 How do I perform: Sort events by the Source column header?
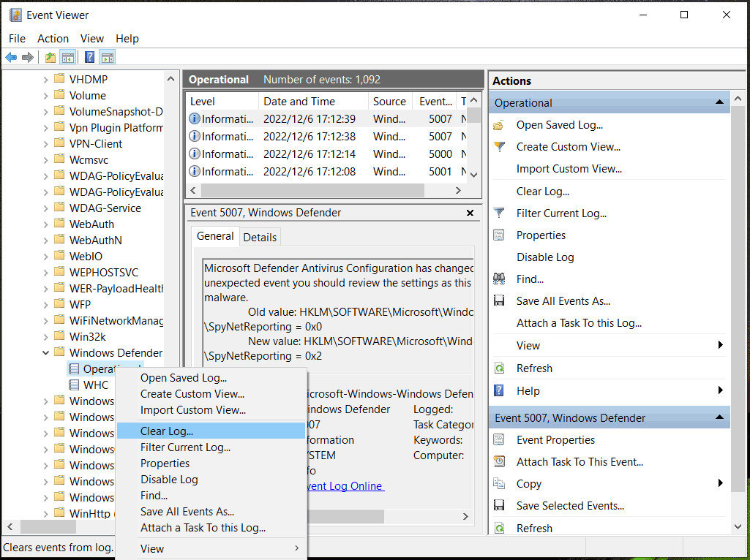click(x=391, y=102)
